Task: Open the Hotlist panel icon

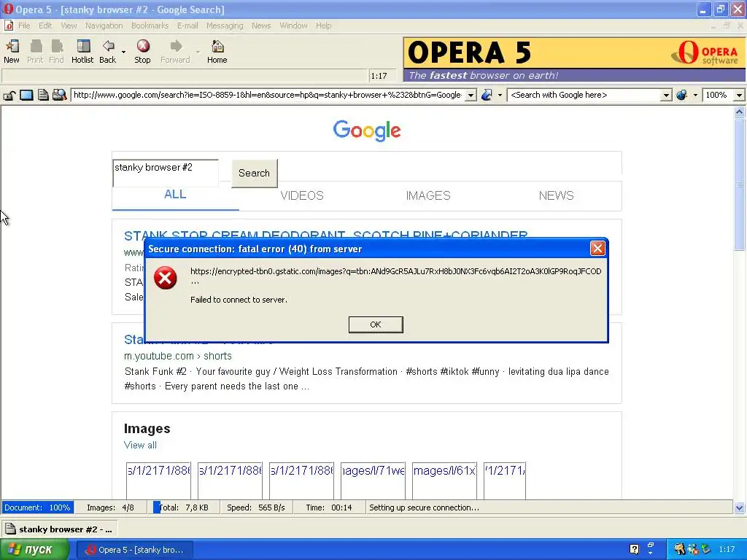Action: (x=83, y=47)
